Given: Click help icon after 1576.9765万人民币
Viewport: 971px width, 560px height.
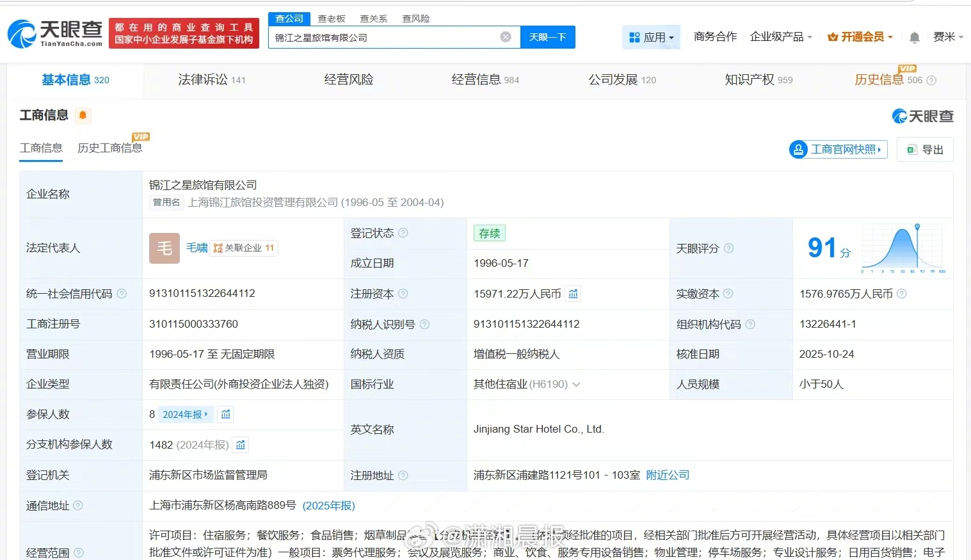Looking at the screenshot, I should (x=902, y=294).
